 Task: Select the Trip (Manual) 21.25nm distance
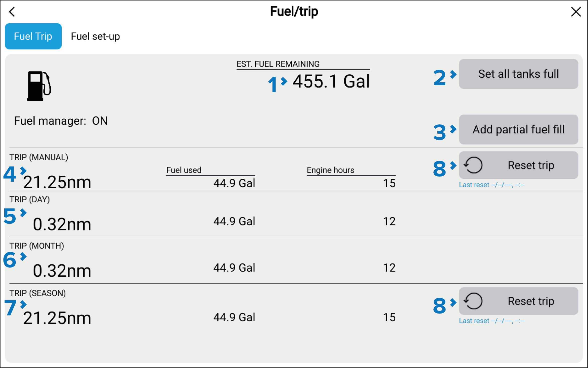pyautogui.click(x=57, y=182)
